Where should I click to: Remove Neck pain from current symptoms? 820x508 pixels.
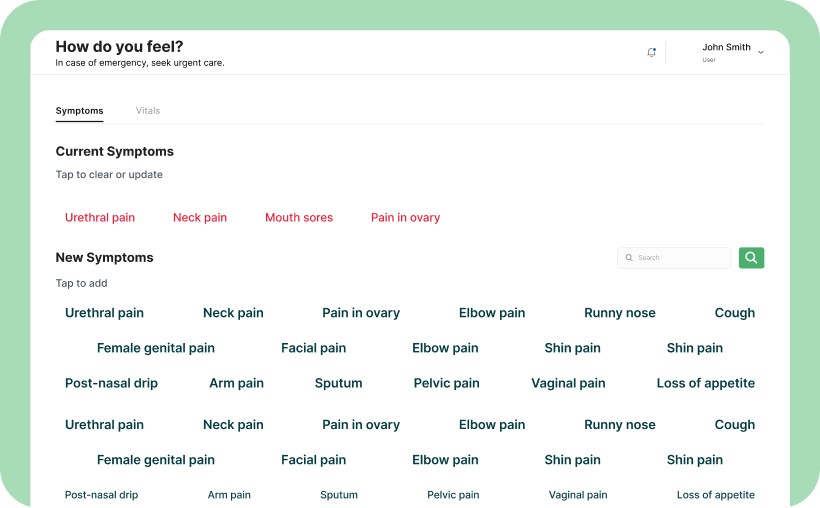coord(200,218)
